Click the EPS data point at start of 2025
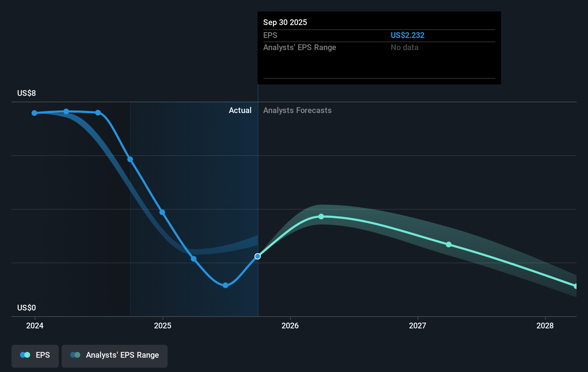Image resolution: width=588 pixels, height=372 pixels. (x=162, y=212)
